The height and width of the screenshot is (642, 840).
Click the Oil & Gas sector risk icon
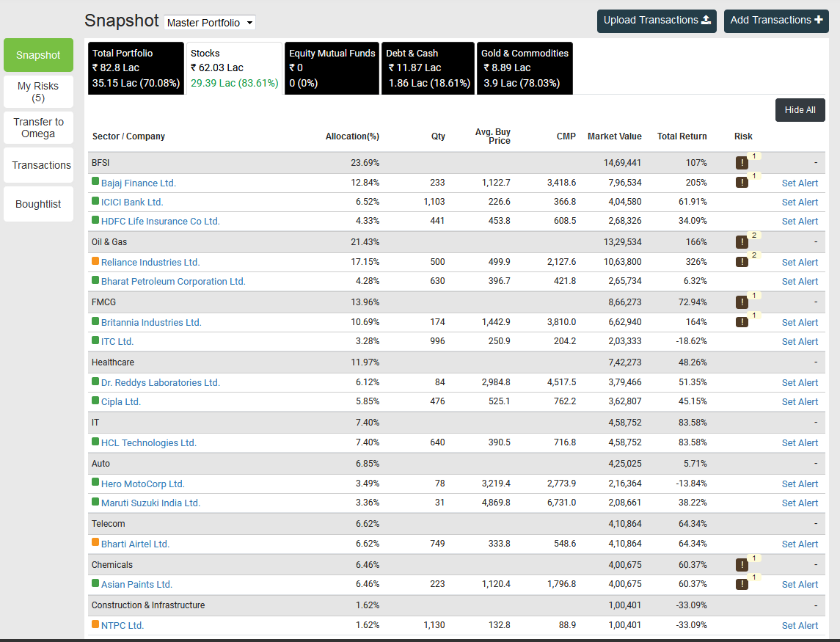(x=742, y=242)
